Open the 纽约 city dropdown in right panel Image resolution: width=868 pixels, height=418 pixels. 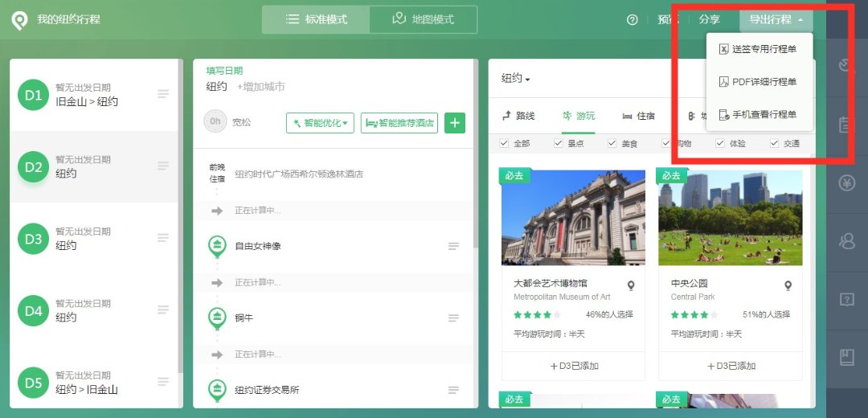tap(515, 79)
